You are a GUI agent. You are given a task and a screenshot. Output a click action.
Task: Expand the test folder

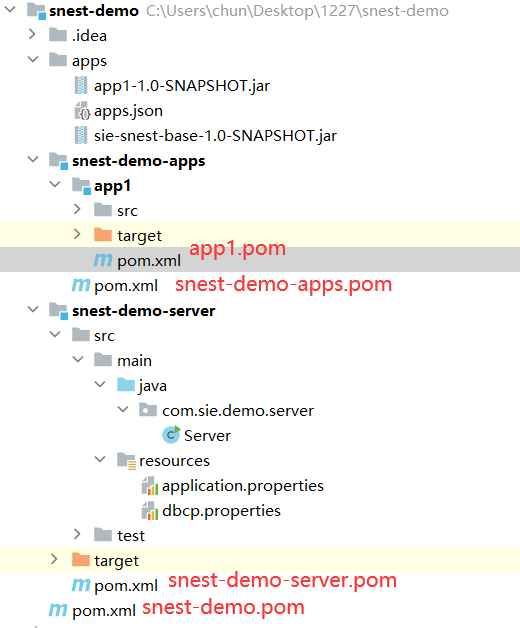coord(77,534)
